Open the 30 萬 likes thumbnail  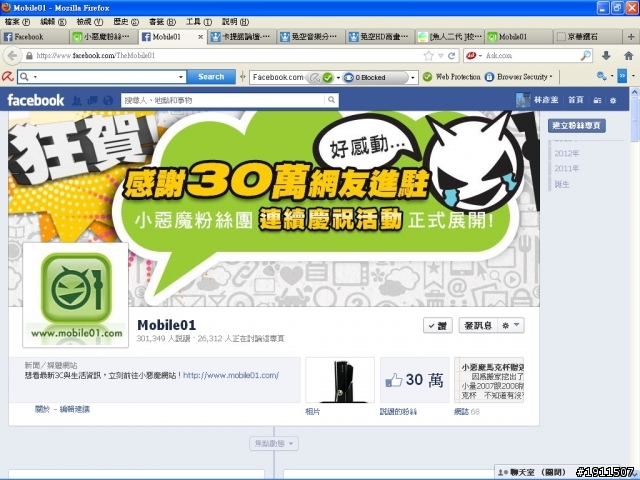(415, 380)
